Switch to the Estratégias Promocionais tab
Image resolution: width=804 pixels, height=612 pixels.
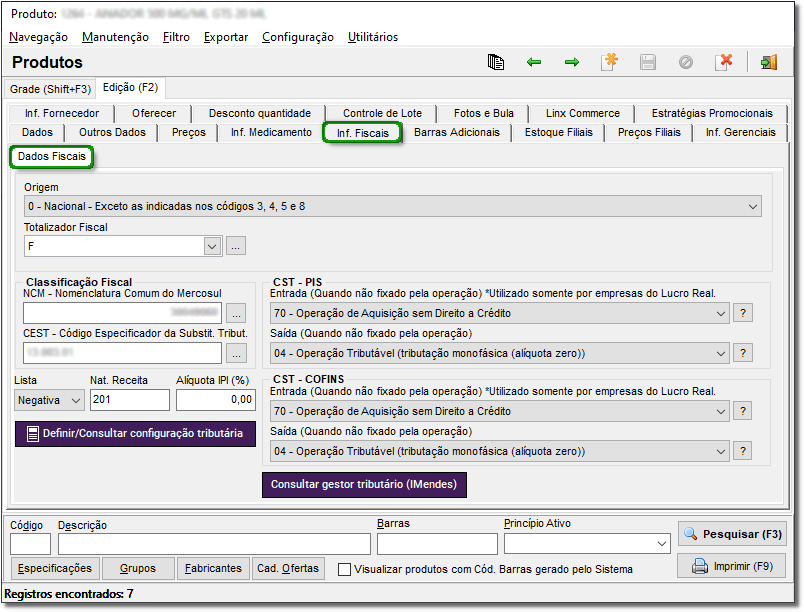712,113
